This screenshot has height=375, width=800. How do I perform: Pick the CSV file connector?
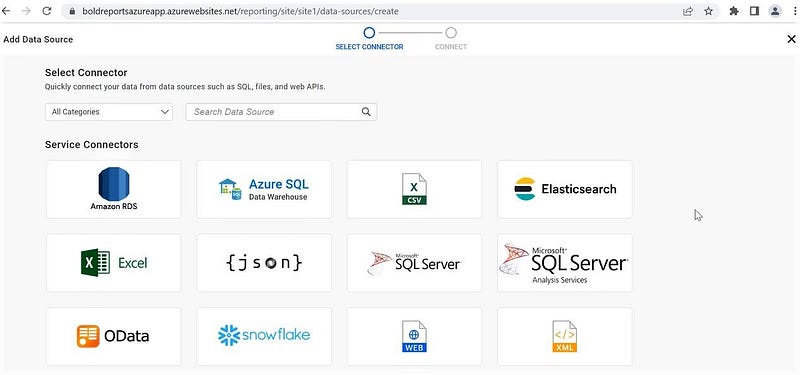coord(414,189)
